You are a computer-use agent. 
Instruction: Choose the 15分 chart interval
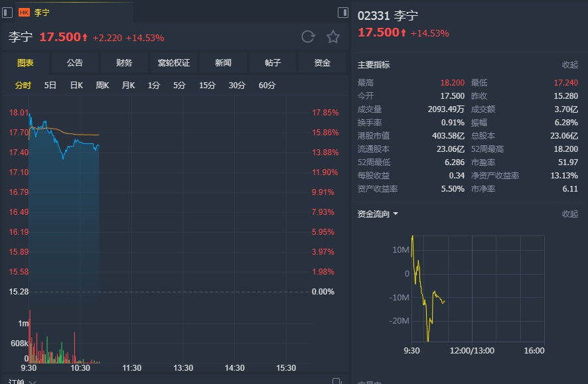tap(207, 85)
